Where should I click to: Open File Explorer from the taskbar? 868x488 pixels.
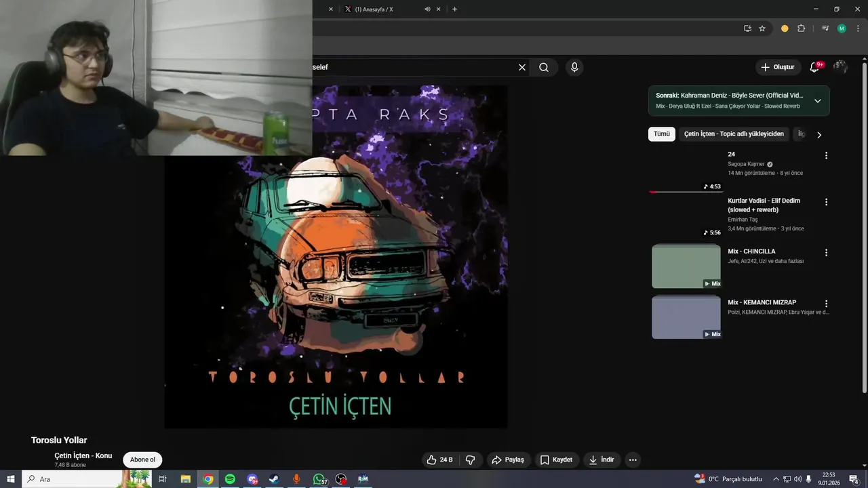pyautogui.click(x=186, y=479)
